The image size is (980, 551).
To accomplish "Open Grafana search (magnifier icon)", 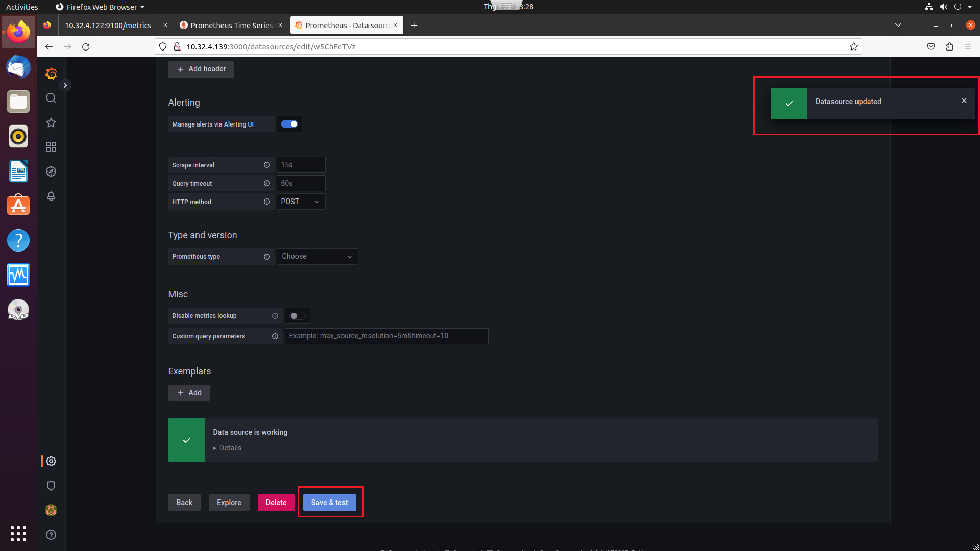I will (x=51, y=98).
